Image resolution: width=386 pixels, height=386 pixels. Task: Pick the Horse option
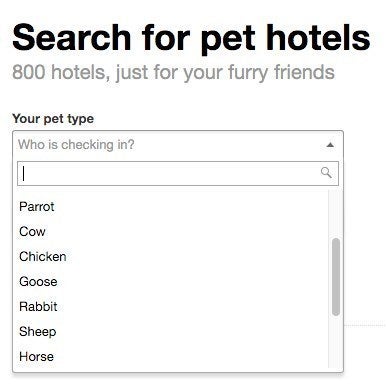pos(170,356)
